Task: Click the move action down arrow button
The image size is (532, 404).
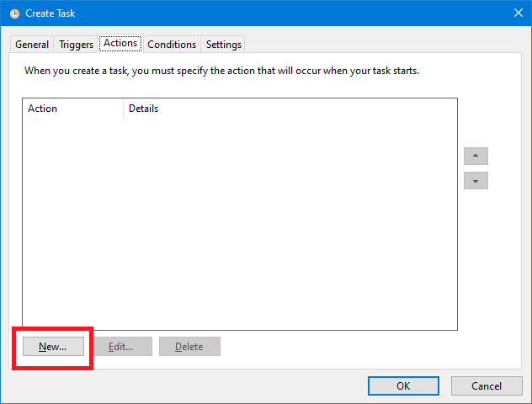Action: pos(476,180)
